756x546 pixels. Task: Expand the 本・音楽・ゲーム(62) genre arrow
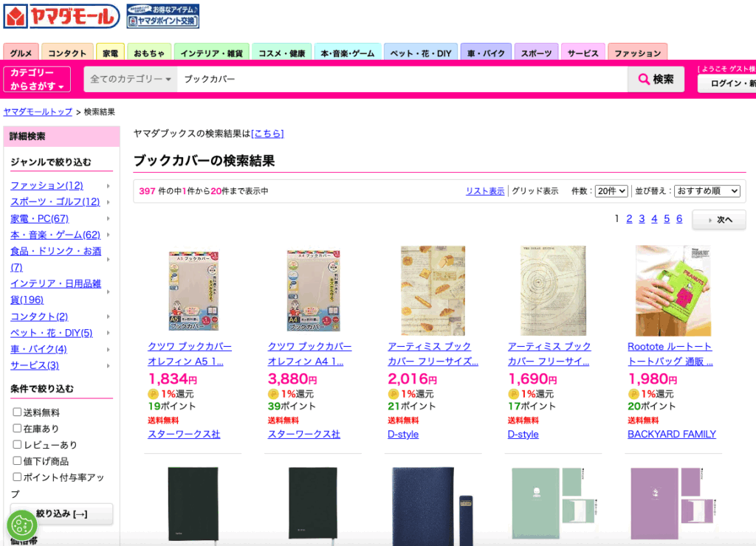click(109, 235)
